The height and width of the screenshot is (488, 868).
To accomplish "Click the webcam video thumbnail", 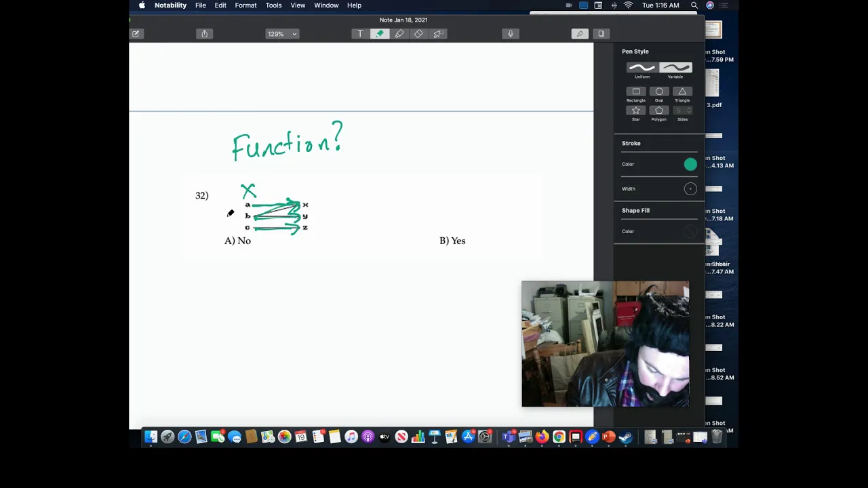I will [x=606, y=344].
